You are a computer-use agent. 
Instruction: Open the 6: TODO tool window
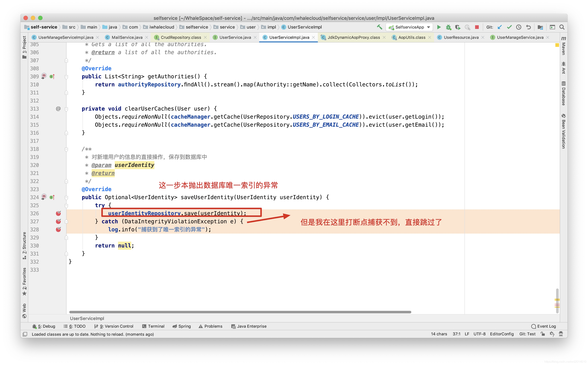[x=74, y=326]
